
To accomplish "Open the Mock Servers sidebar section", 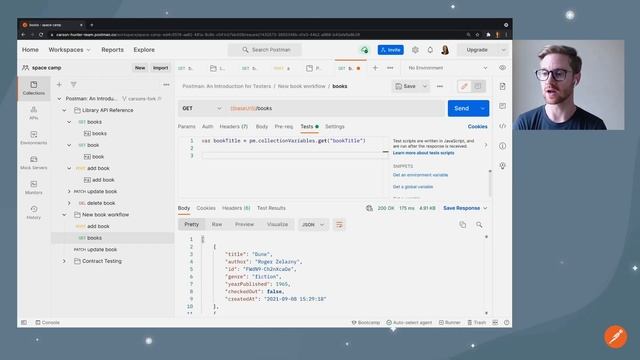I will pos(33,162).
